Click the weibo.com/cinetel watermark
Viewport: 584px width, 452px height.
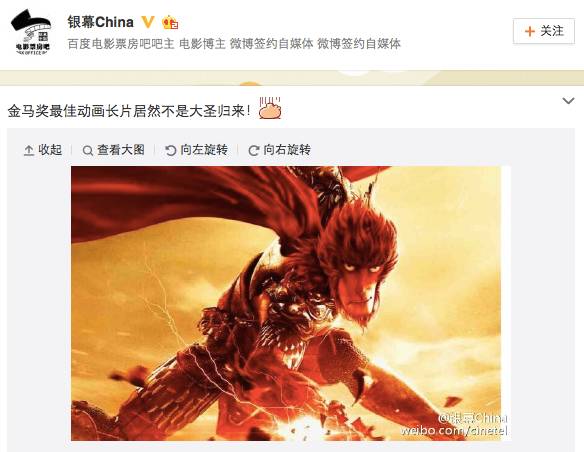click(454, 431)
